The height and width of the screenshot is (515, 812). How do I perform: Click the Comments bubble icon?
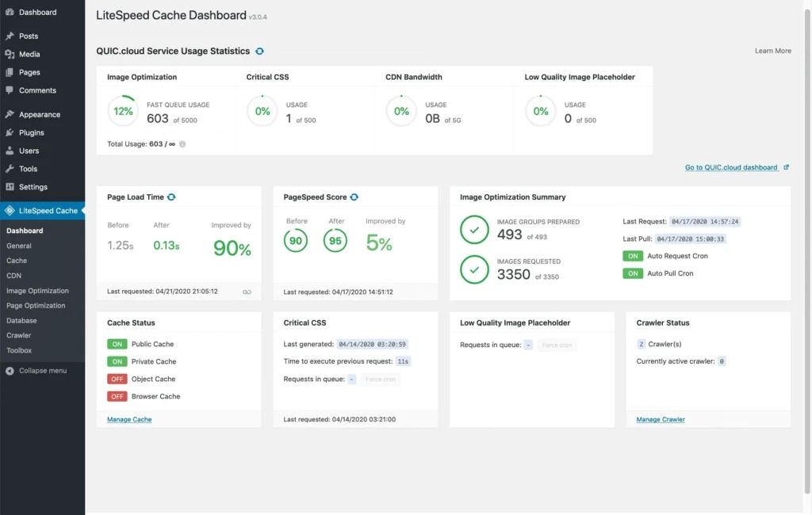[x=10, y=90]
